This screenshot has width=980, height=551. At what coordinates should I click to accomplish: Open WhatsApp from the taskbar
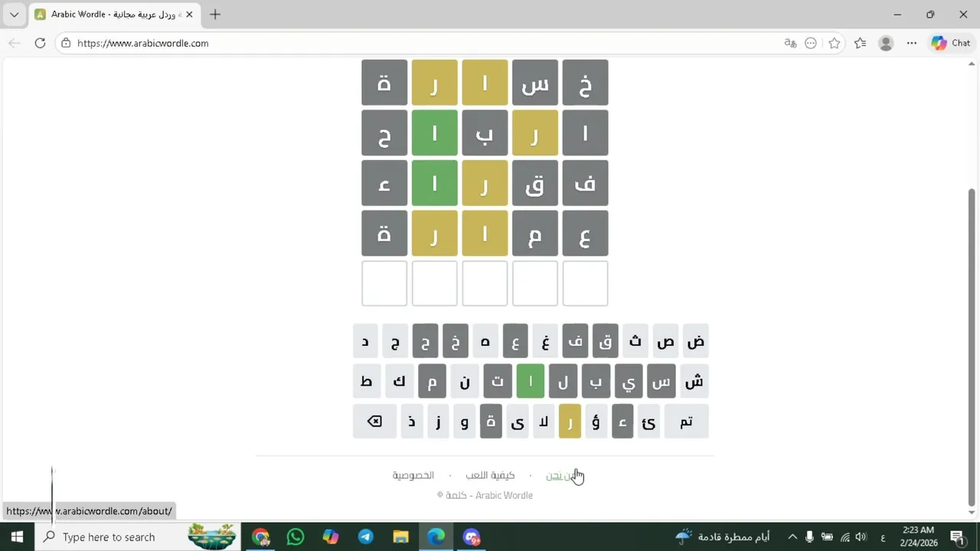pyautogui.click(x=296, y=537)
